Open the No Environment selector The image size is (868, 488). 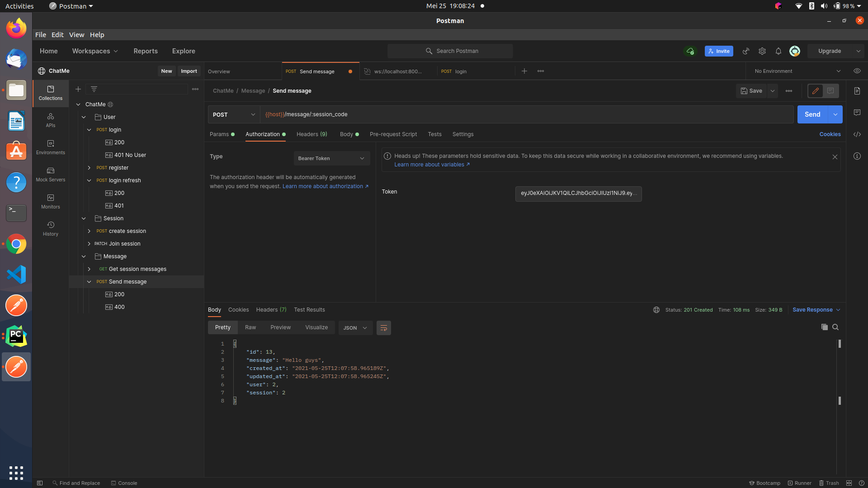[797, 71]
